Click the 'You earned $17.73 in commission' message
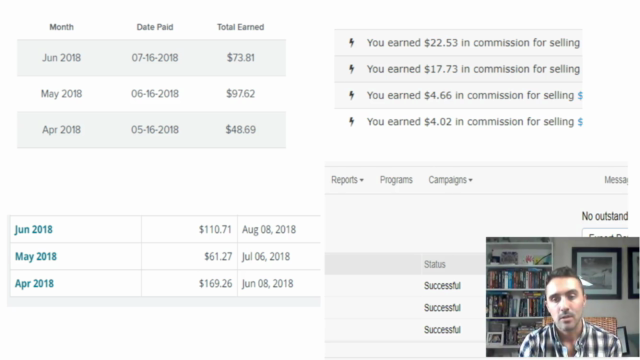Image resolution: width=640 pixels, height=360 pixels. (473, 69)
